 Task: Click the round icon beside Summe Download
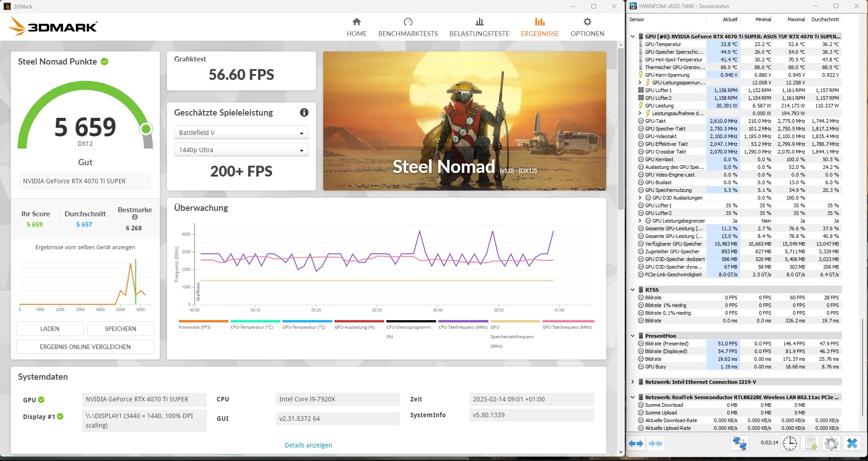[x=641, y=405]
